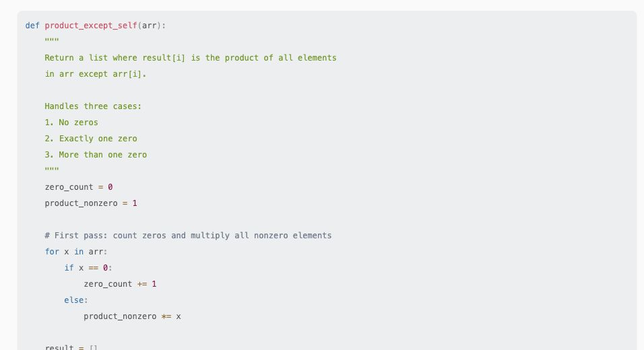Viewport: 644px width, 350px height.
Task: Click the opening triple-quote of the docstring
Action: [x=52, y=40]
